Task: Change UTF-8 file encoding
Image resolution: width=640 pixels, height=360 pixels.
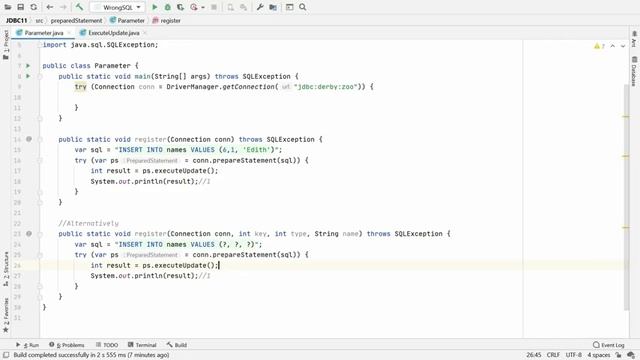Action: point(573,355)
